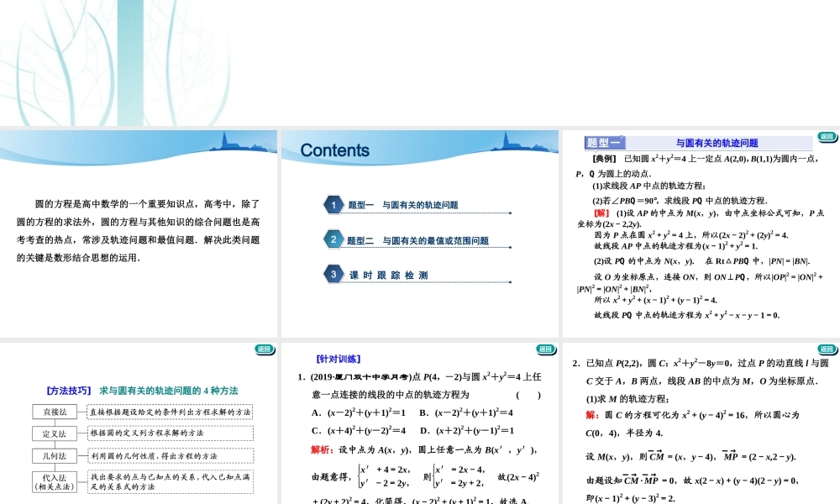The image size is (840, 504).
Task: Click the 返回 icon on the 方法技巧 slide
Action: pyautogui.click(x=265, y=349)
